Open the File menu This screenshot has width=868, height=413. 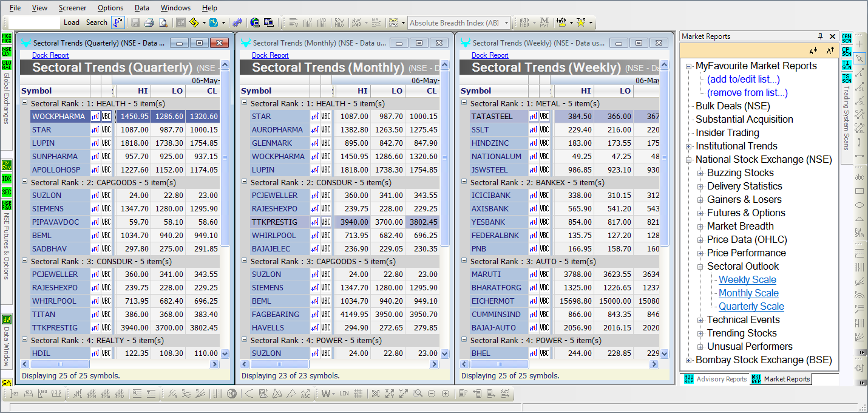coord(15,8)
